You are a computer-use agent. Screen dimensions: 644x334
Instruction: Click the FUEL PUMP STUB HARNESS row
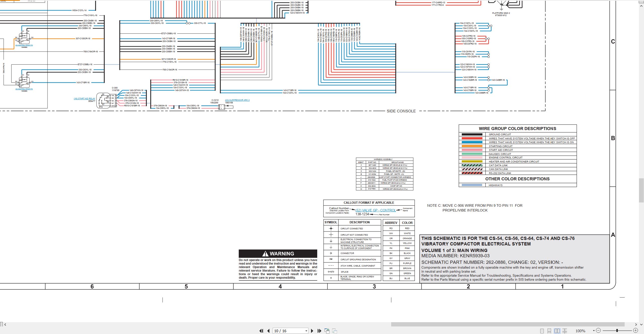(x=385, y=180)
